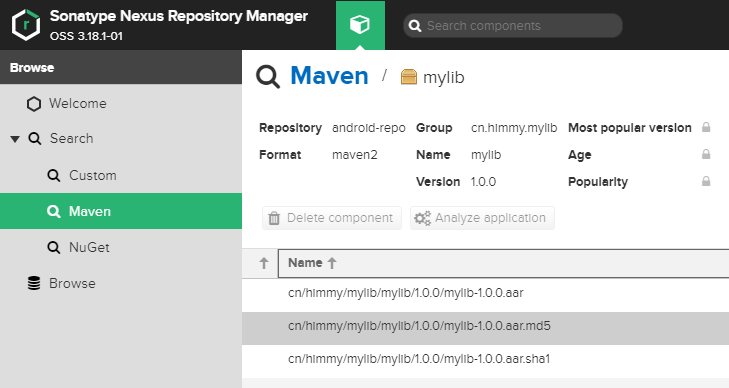Click the Analyze application button
Image resolution: width=729 pixels, height=388 pixels.
click(482, 218)
